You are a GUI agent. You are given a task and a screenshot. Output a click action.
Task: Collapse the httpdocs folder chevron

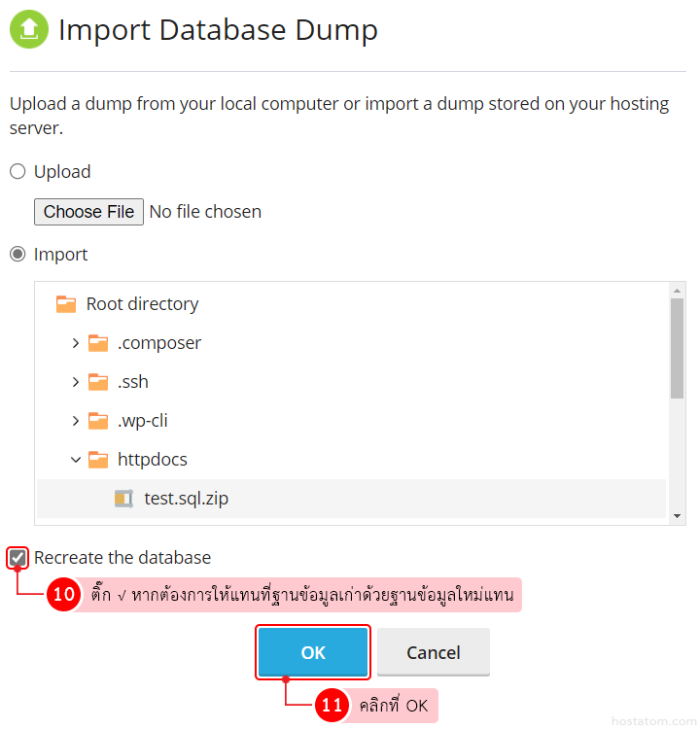(76, 460)
